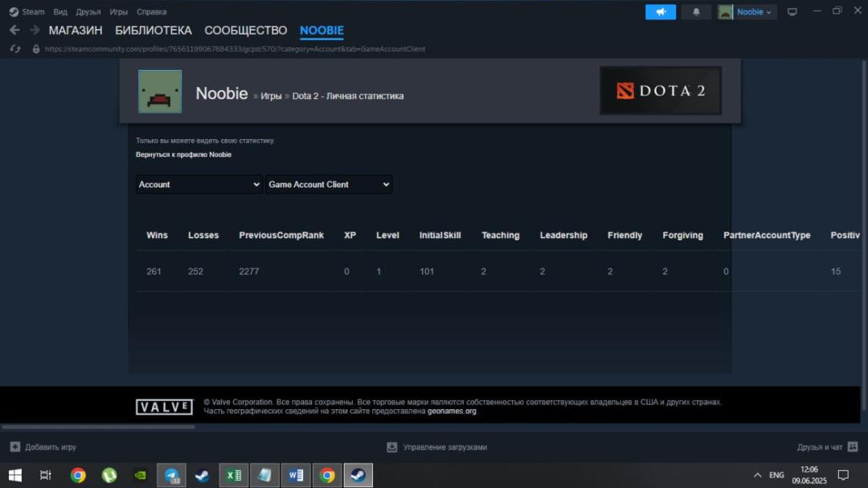
Task: Click the Wins column header
Action: pos(157,235)
